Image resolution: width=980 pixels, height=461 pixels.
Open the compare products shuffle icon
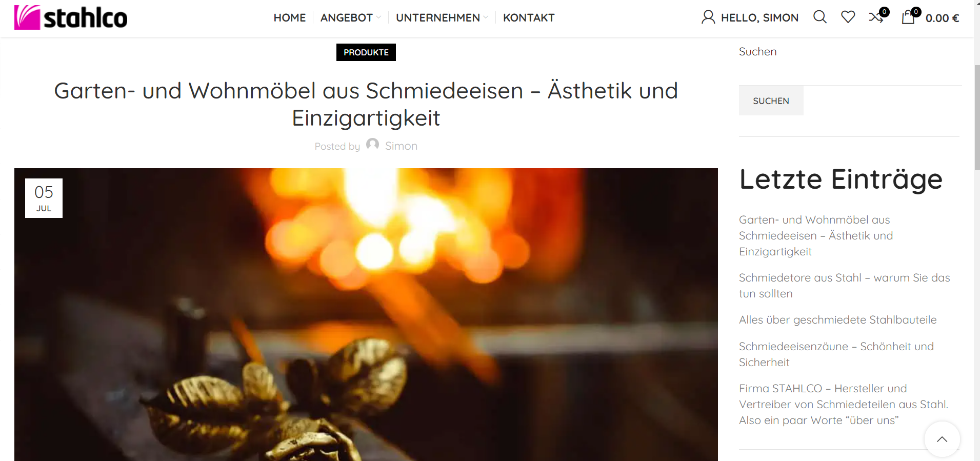pyautogui.click(x=876, y=17)
